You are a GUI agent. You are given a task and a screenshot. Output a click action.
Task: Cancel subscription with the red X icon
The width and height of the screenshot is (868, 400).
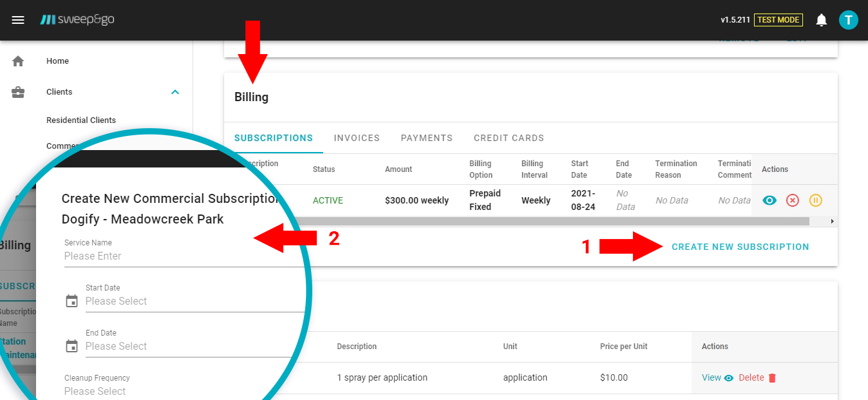click(793, 200)
